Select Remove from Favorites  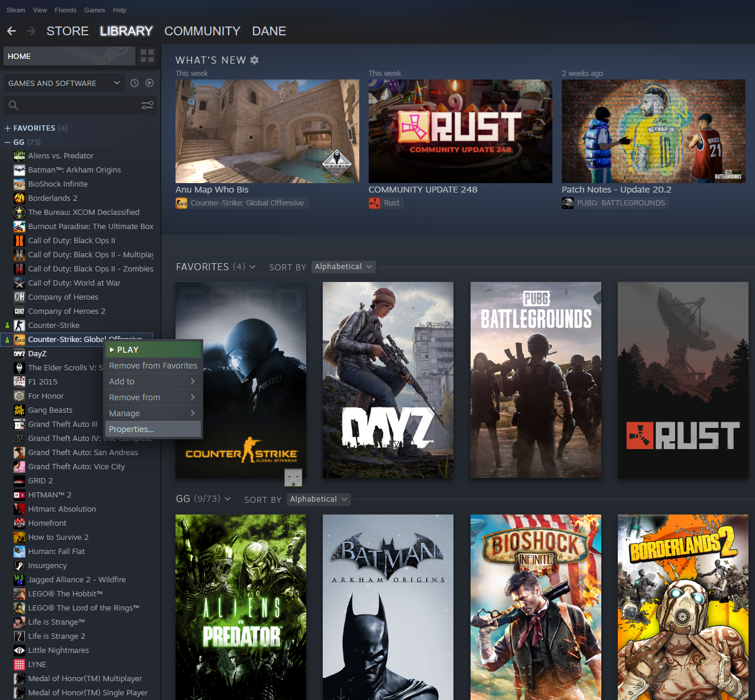tap(153, 366)
